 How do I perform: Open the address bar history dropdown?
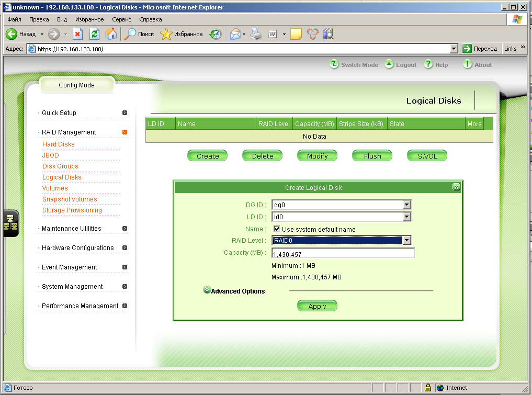tap(454, 49)
